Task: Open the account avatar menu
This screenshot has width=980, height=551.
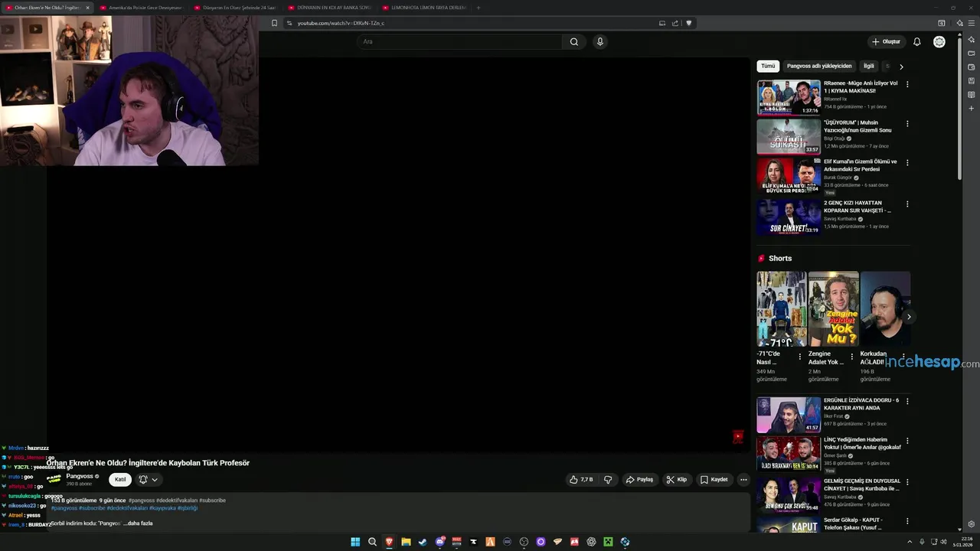Action: [939, 41]
